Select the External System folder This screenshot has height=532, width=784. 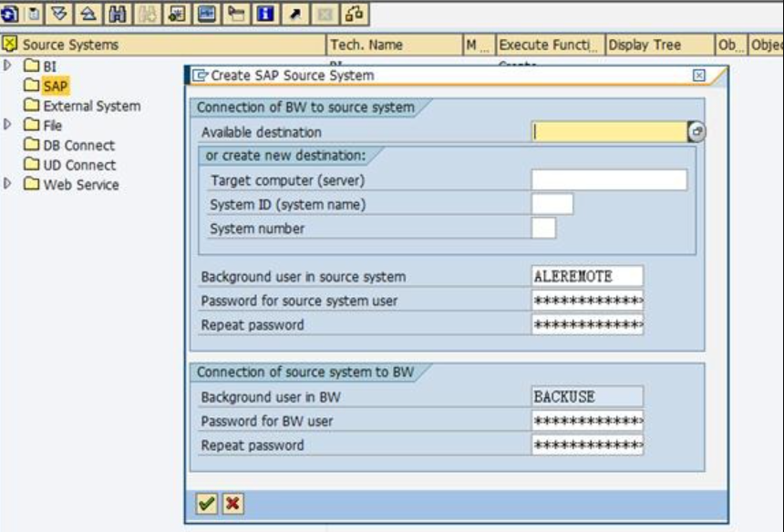point(92,106)
